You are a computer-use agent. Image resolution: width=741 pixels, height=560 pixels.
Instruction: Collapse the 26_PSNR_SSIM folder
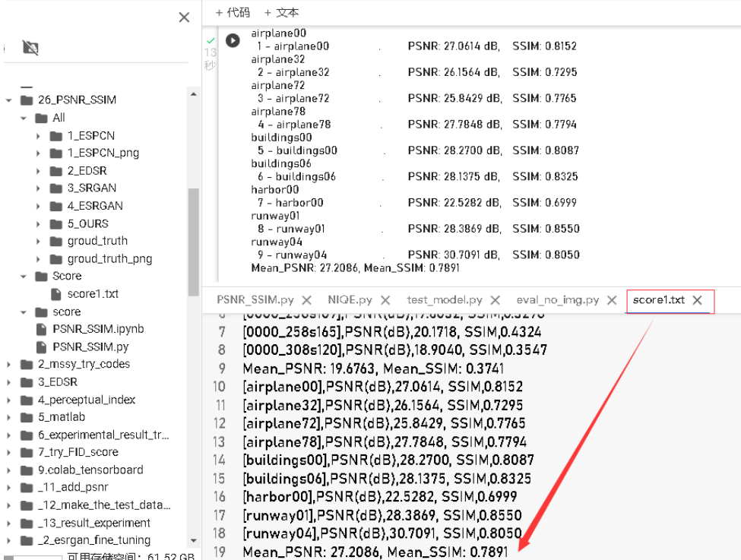[8, 100]
